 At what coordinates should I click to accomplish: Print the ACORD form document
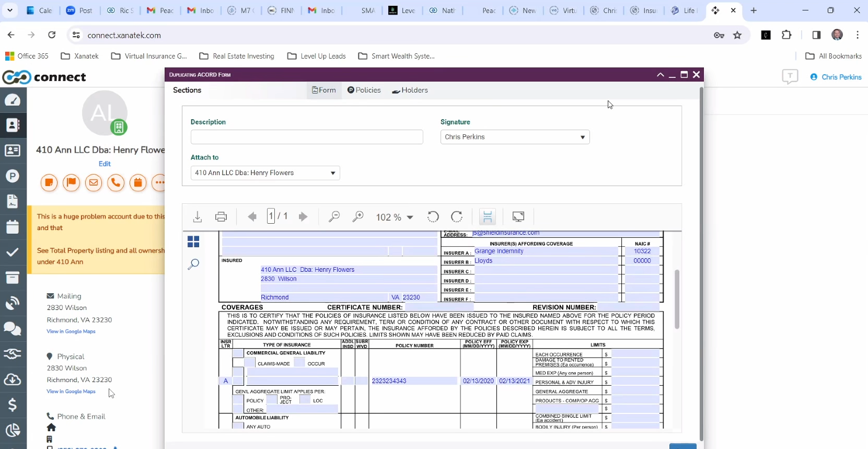221,216
